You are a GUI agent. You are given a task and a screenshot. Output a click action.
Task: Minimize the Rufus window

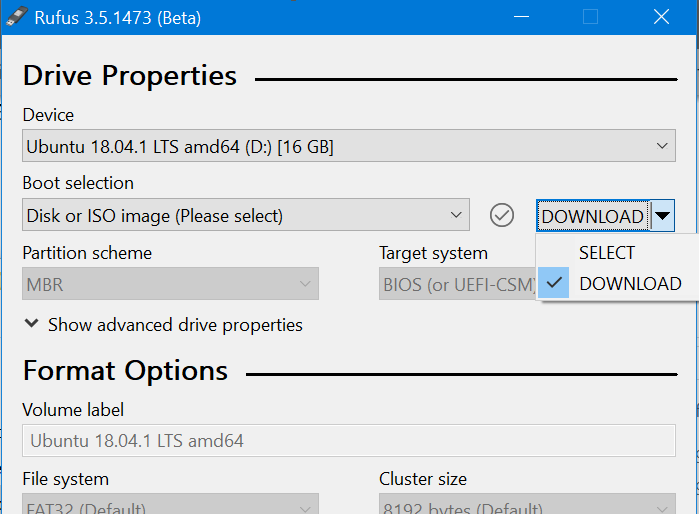coord(521,17)
